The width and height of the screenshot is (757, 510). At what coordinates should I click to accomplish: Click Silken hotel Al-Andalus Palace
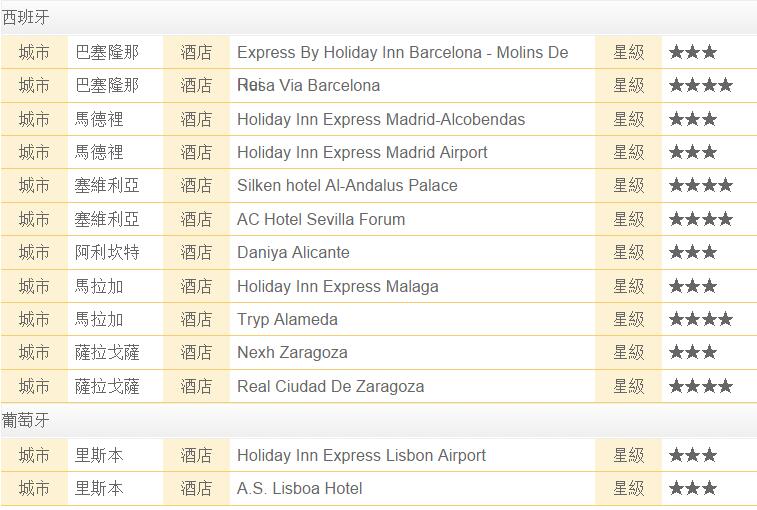(x=347, y=185)
